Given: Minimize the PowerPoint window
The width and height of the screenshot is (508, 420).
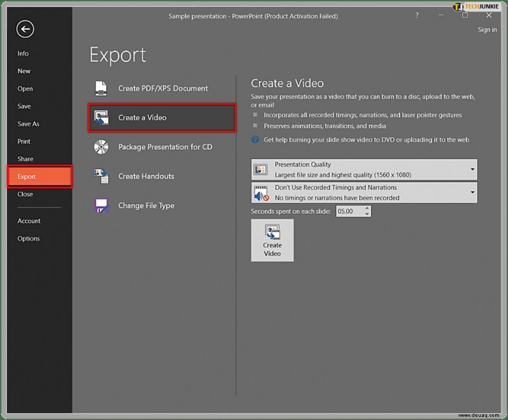Looking at the screenshot, I should [441, 15].
